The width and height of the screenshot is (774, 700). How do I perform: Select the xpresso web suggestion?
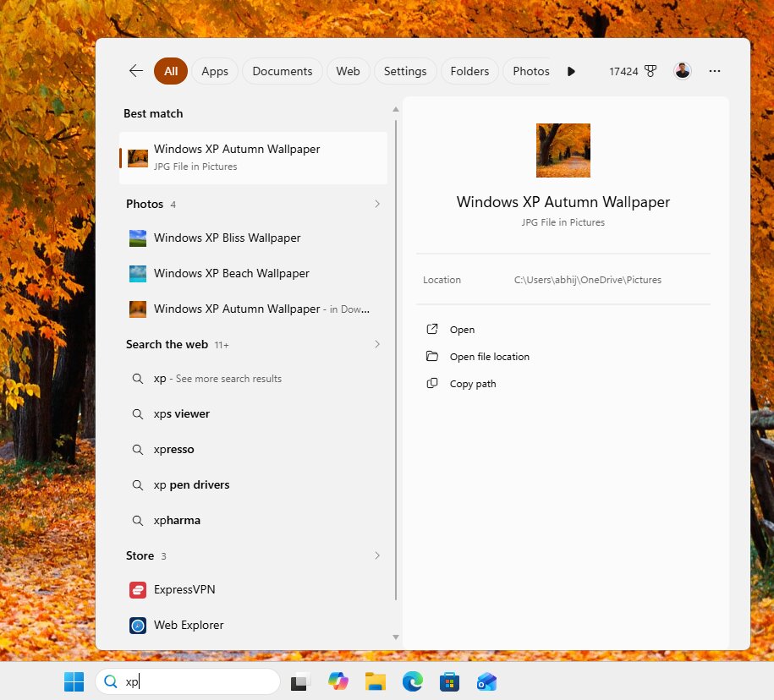point(253,450)
